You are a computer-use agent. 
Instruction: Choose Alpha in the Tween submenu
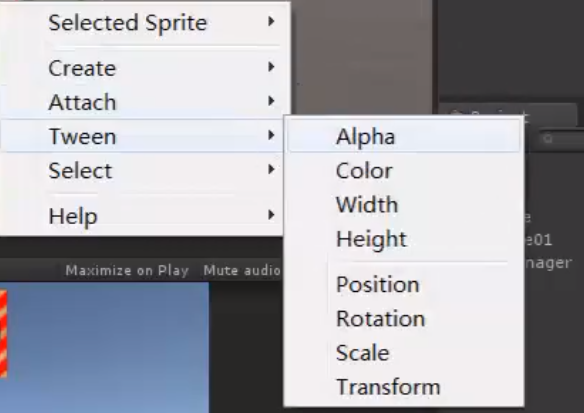click(x=404, y=136)
